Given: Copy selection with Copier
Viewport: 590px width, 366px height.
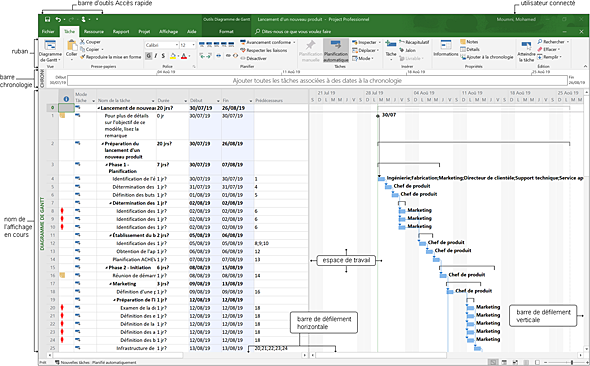Looking at the screenshot, I should [90, 49].
